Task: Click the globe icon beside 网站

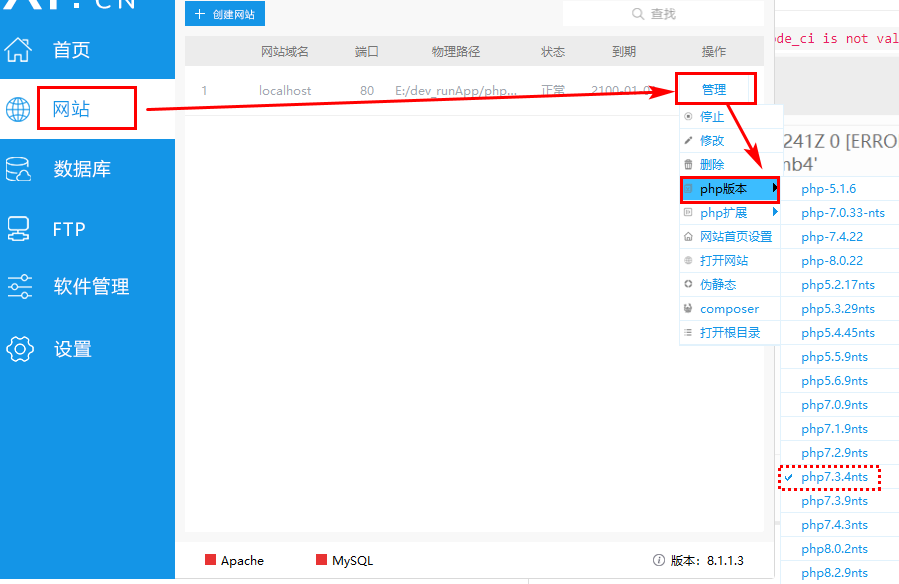Action: point(18,109)
